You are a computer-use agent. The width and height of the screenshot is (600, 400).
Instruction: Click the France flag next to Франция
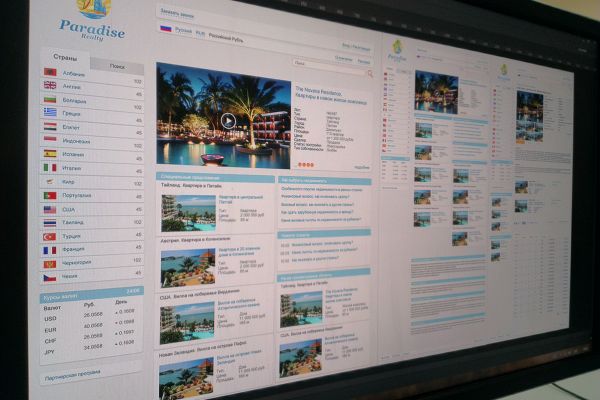point(50,250)
